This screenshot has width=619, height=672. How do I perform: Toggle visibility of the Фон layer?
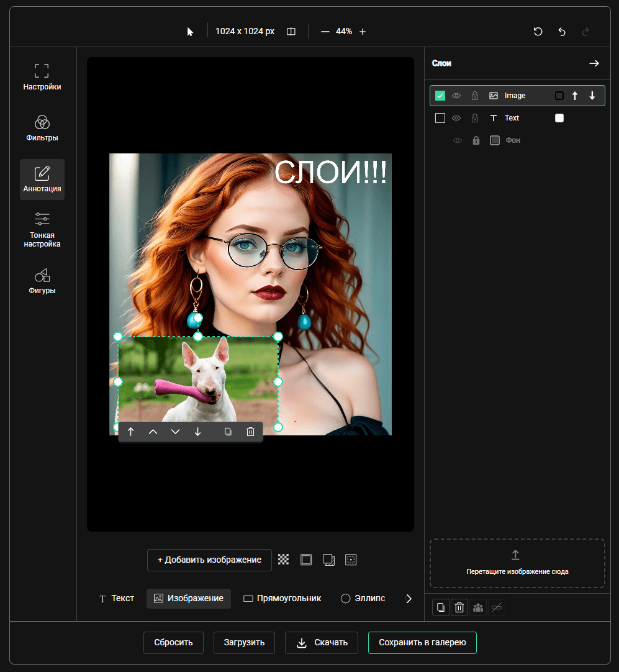tap(458, 140)
